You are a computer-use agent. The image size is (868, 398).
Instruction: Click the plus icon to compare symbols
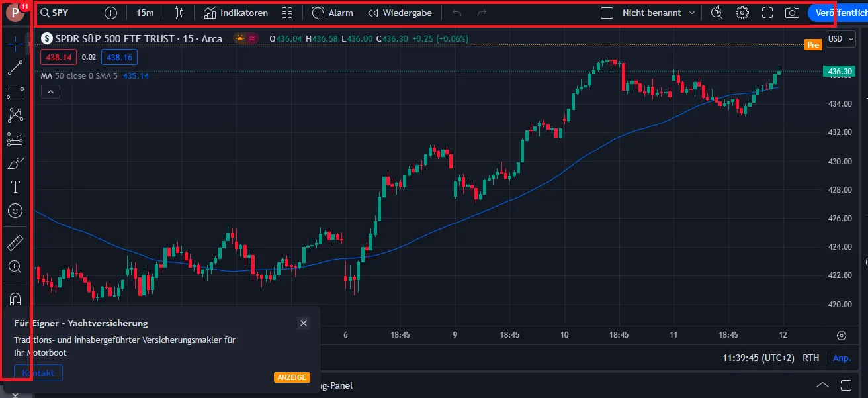[x=110, y=13]
